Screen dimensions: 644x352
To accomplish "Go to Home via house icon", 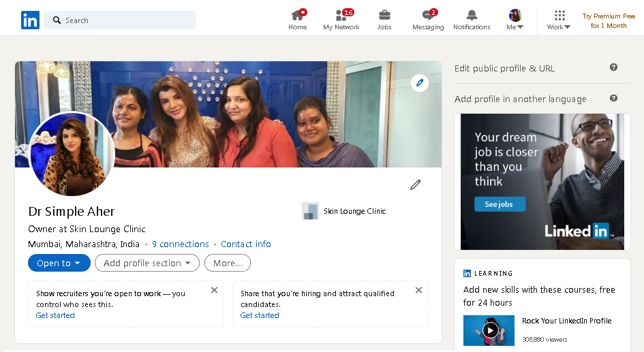I will pos(297,16).
